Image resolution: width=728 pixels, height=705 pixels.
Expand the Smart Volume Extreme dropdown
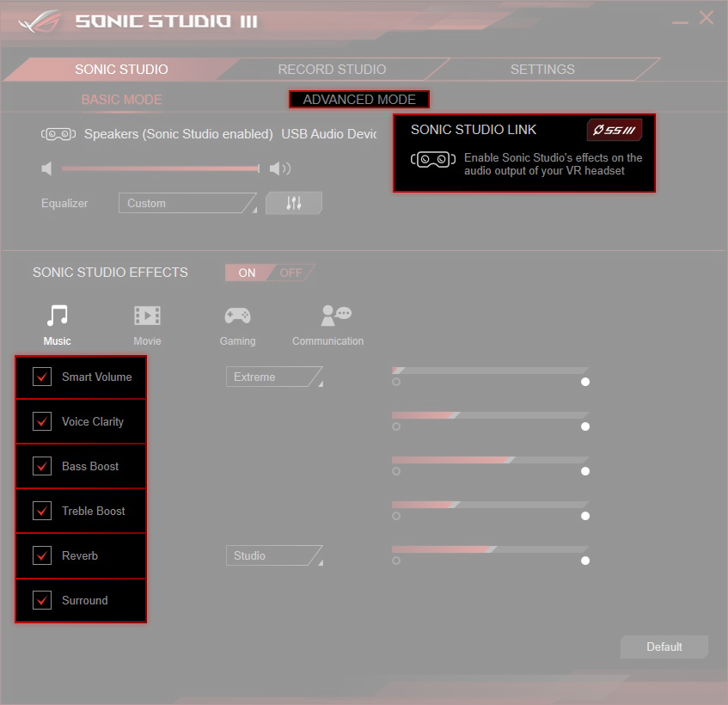pos(274,377)
